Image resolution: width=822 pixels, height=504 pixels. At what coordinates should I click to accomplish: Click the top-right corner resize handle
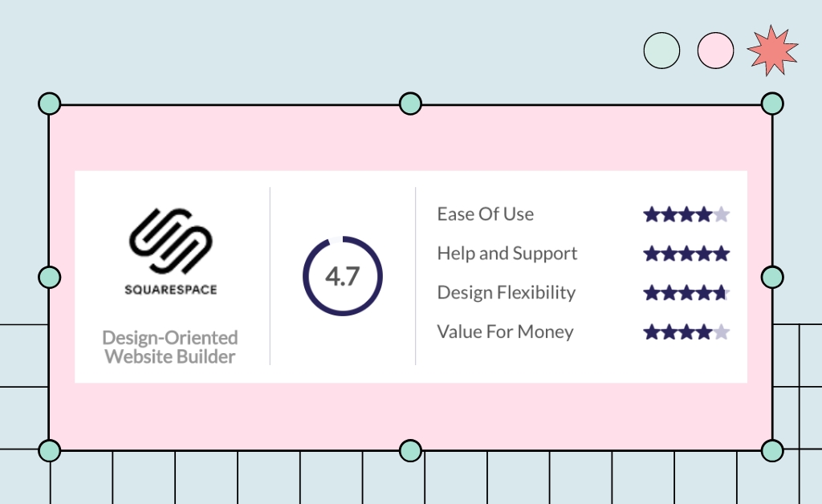(772, 104)
